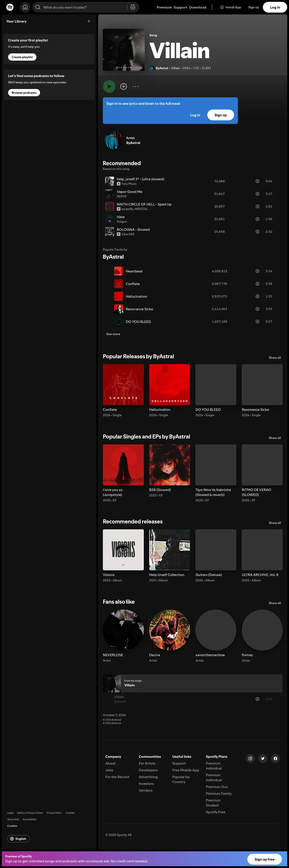Add DO YOU BLEED track to playlist

(257, 322)
